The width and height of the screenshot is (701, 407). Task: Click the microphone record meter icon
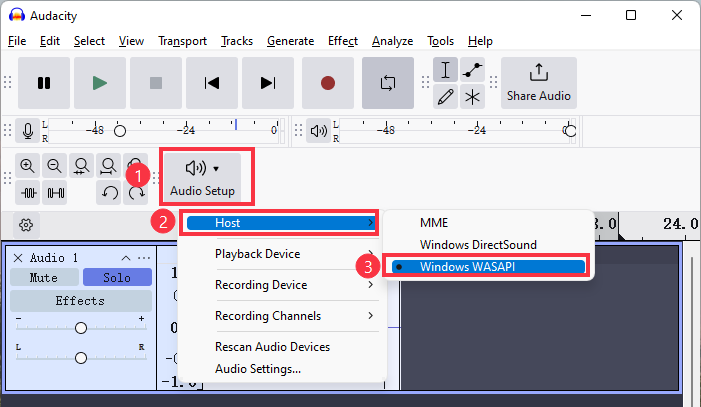tap(27, 131)
